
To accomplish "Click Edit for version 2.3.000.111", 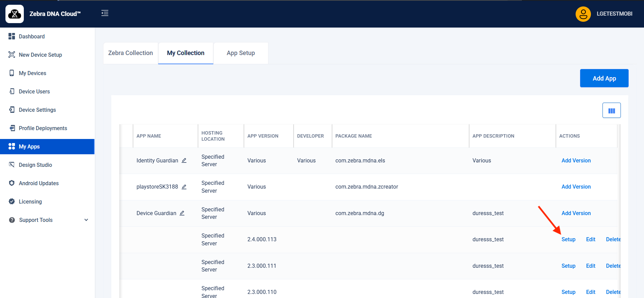I will click(x=591, y=266).
